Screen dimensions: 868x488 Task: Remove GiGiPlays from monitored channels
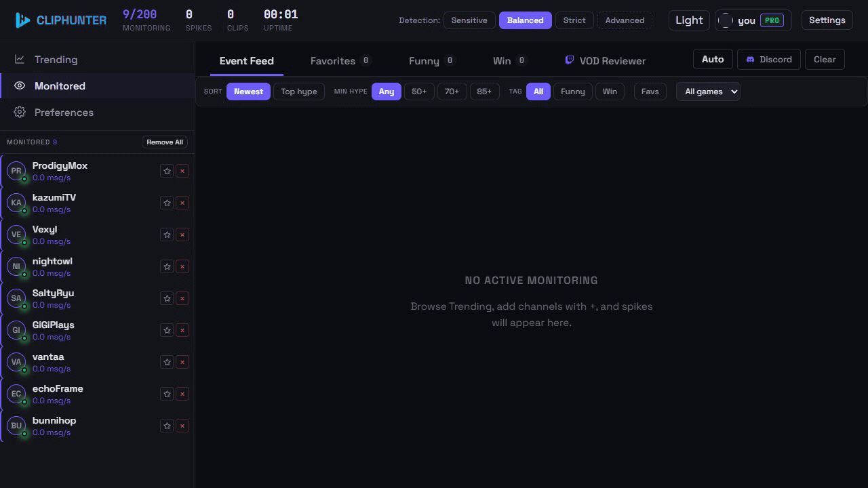(182, 330)
